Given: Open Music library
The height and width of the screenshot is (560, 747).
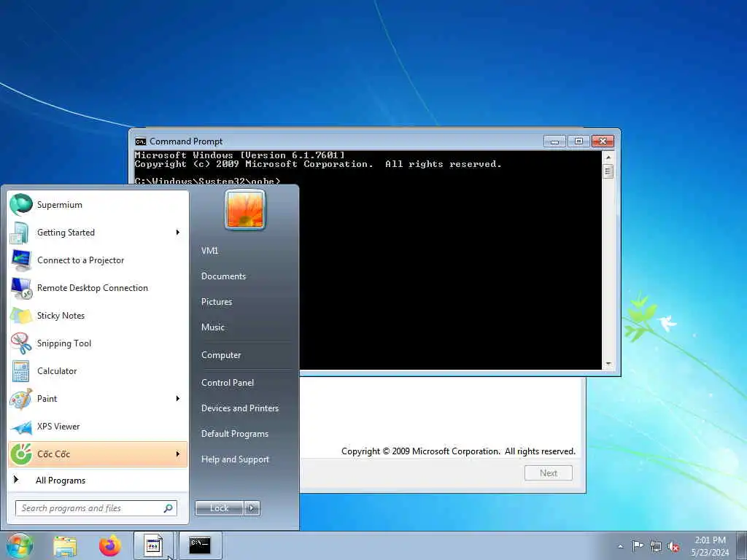Looking at the screenshot, I should click(213, 327).
